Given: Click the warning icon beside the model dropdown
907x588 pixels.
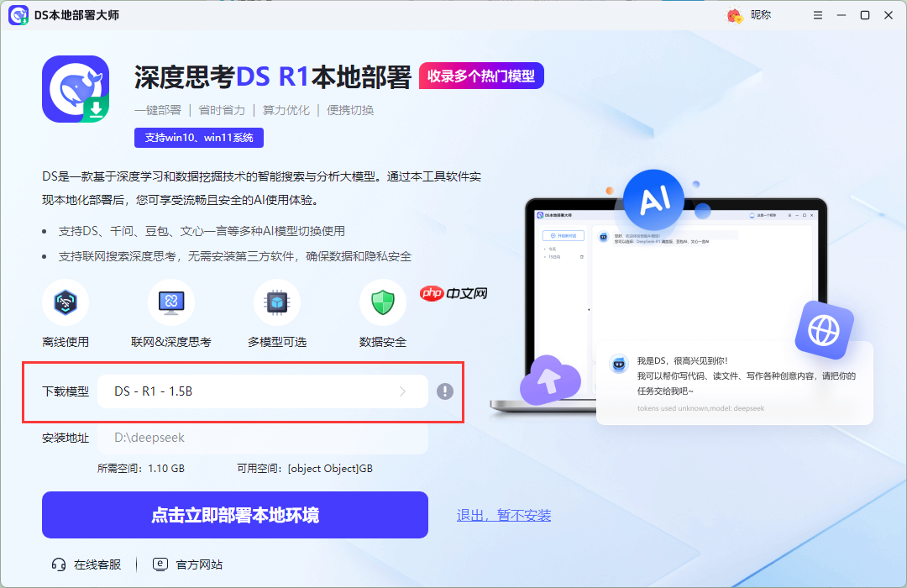Looking at the screenshot, I should pos(445,391).
